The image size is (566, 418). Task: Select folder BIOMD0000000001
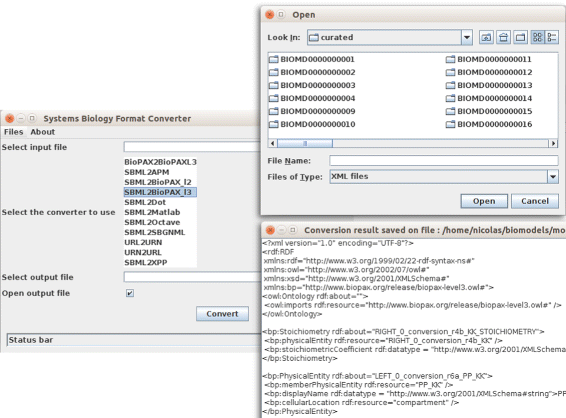tap(312, 59)
